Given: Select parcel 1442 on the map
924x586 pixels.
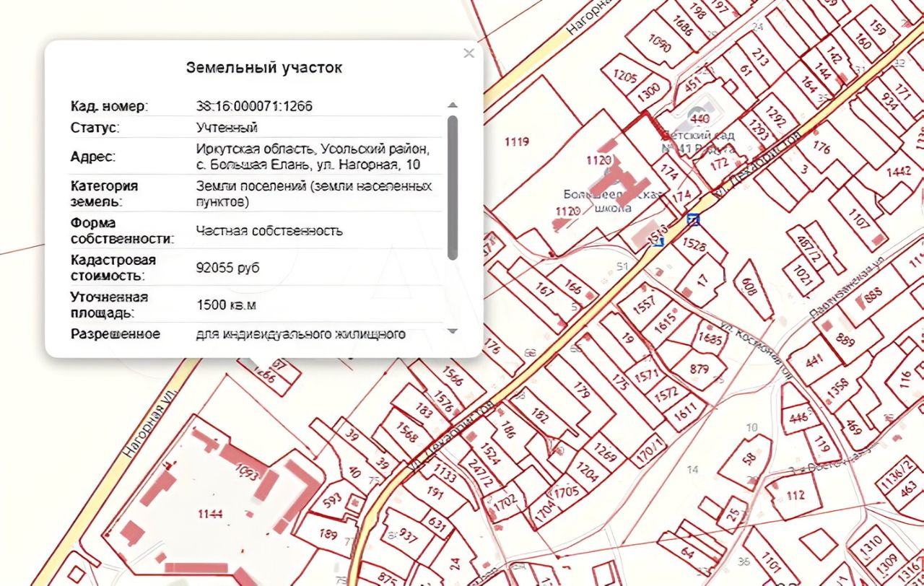Looking at the screenshot, I should click(899, 172).
